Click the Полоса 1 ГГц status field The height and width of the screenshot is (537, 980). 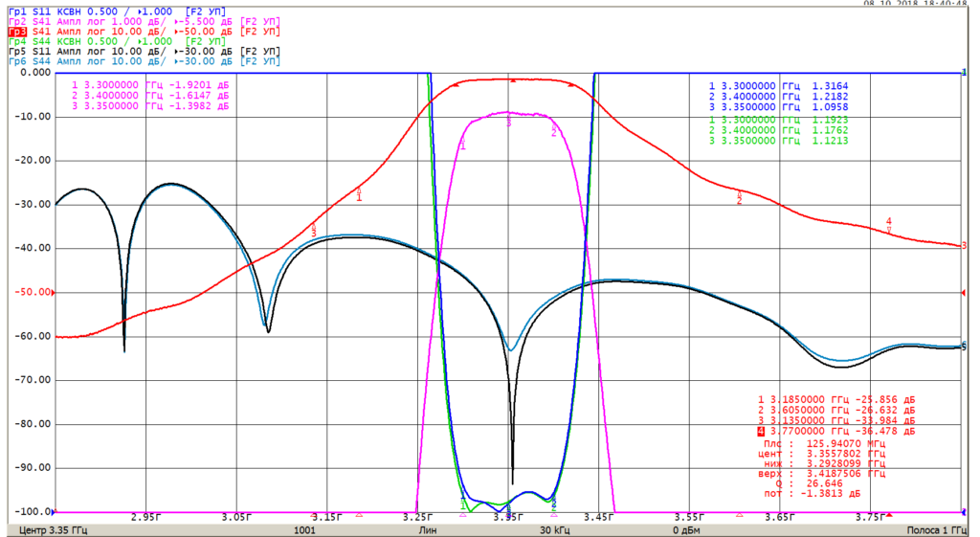pos(936,530)
